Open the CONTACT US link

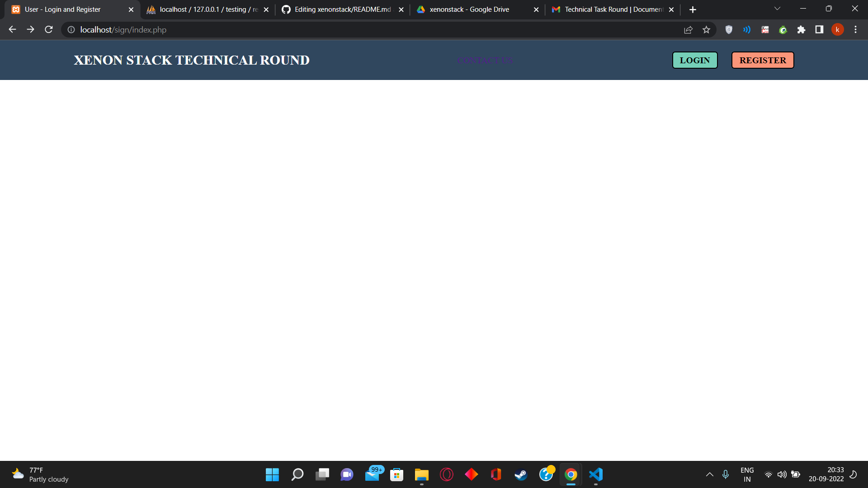[x=485, y=60]
